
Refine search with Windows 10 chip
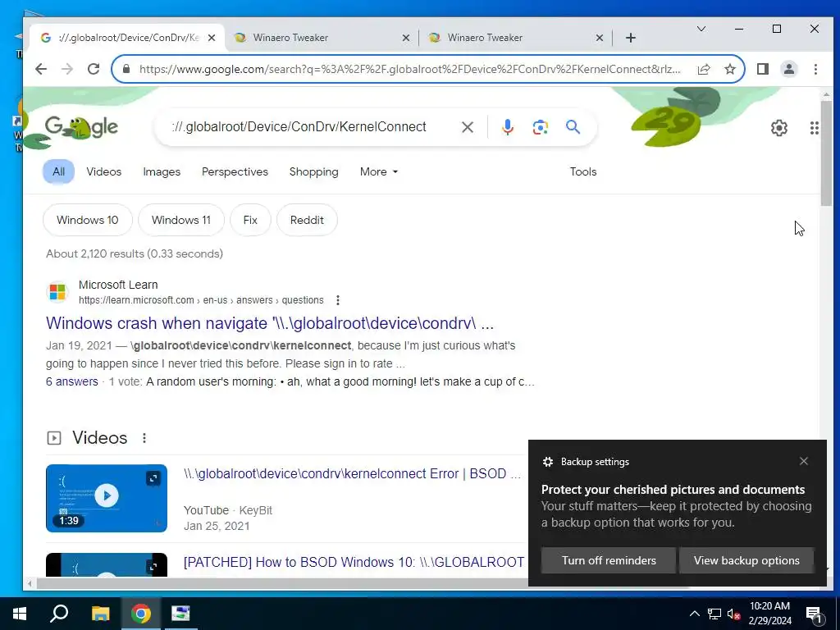pyautogui.click(x=87, y=220)
